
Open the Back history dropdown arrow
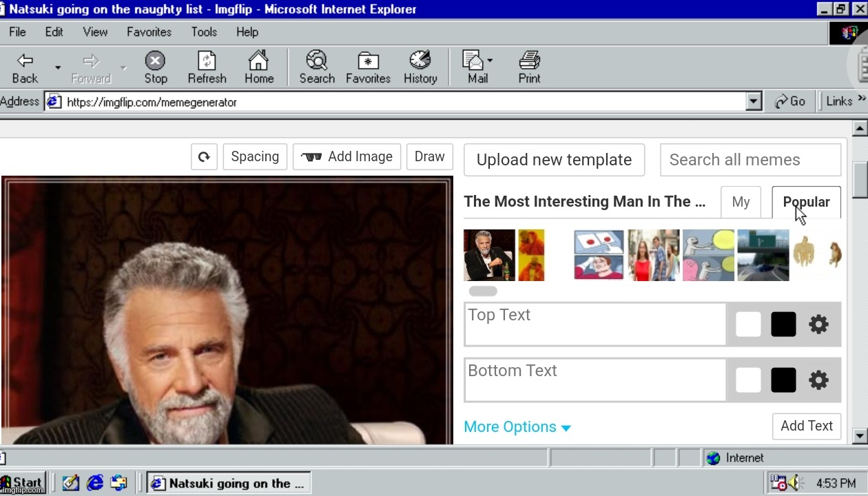tap(58, 68)
